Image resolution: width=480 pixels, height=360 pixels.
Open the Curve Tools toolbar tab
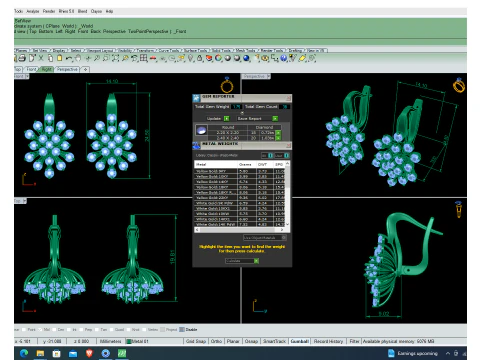(x=169, y=50)
